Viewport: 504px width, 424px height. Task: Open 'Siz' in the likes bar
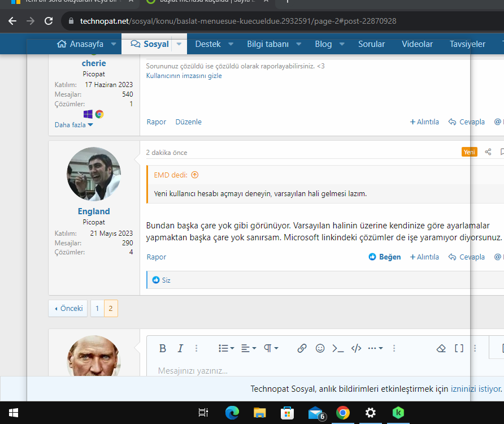click(166, 280)
